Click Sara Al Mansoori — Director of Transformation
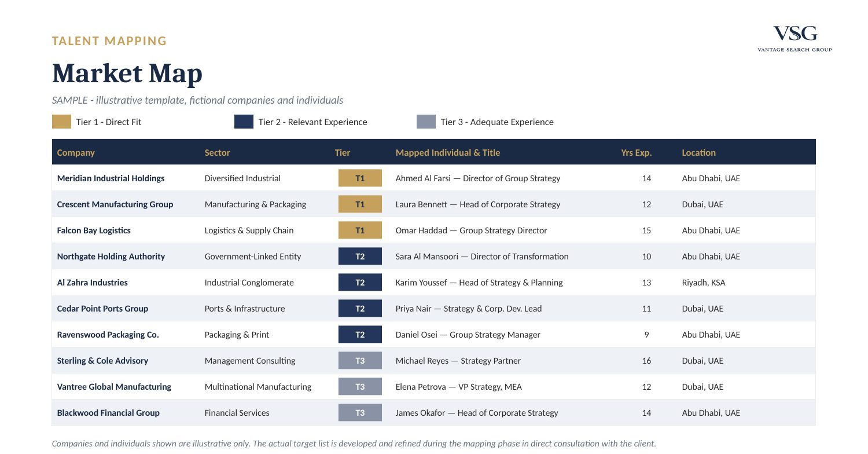 (x=482, y=257)
